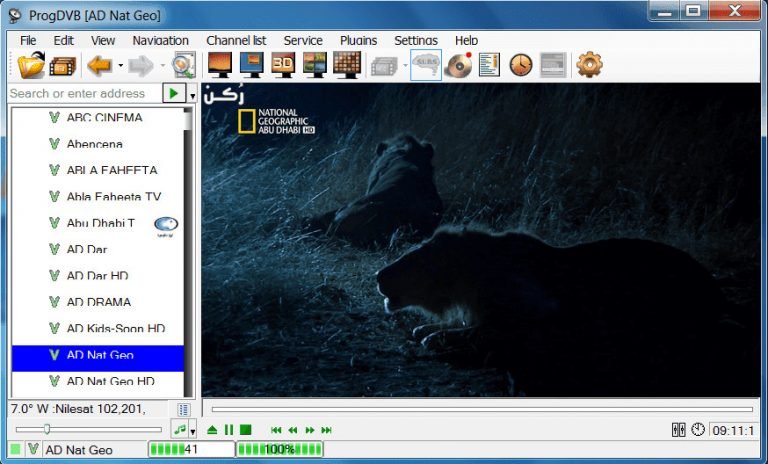Viewport: 768px width, 464px height.
Task: Click the small clock icon near time
Action: (x=697, y=430)
